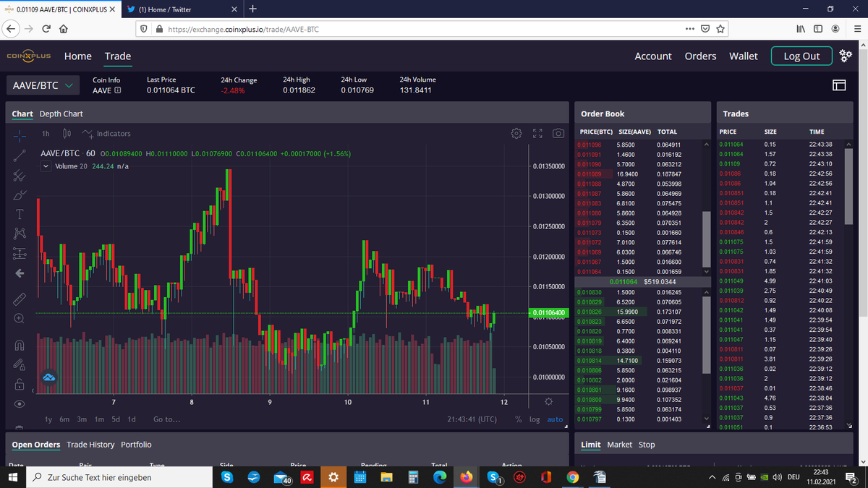Screen dimensions: 868x488
Task: Select the Chart tab
Action: coord(22,114)
